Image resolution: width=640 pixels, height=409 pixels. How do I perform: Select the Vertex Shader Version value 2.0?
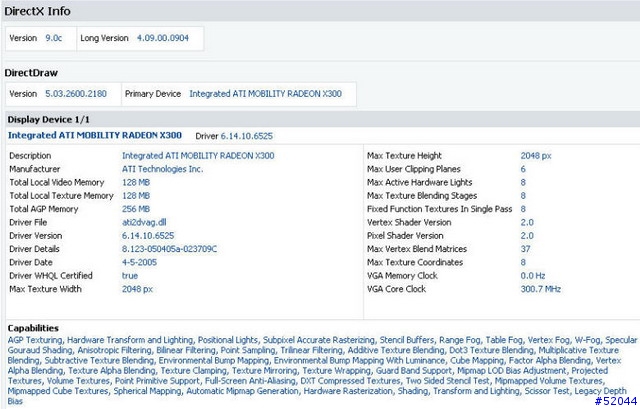tap(527, 222)
